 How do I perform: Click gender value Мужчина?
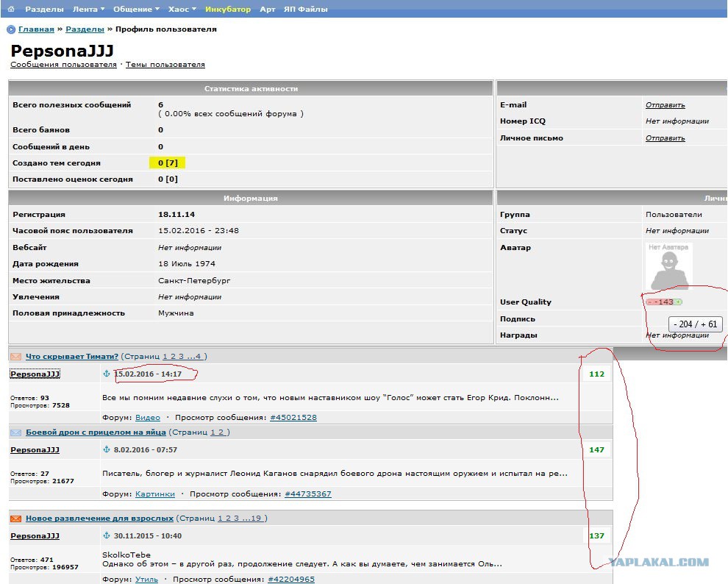coord(176,313)
